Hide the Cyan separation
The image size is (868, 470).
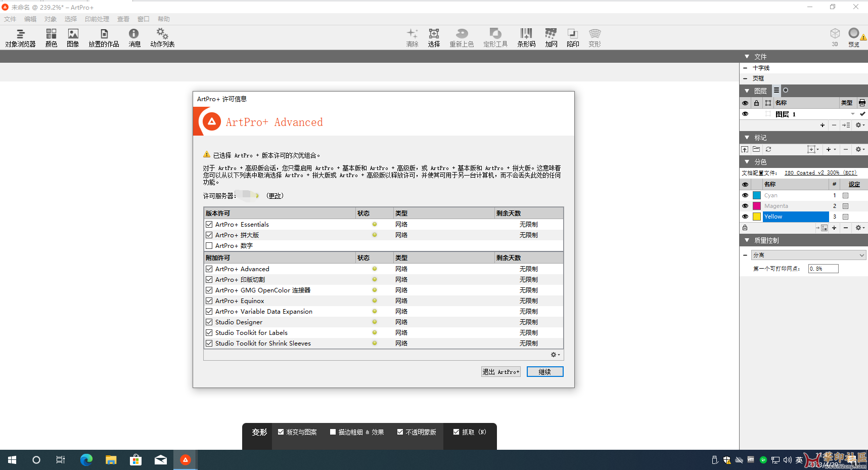(x=745, y=195)
